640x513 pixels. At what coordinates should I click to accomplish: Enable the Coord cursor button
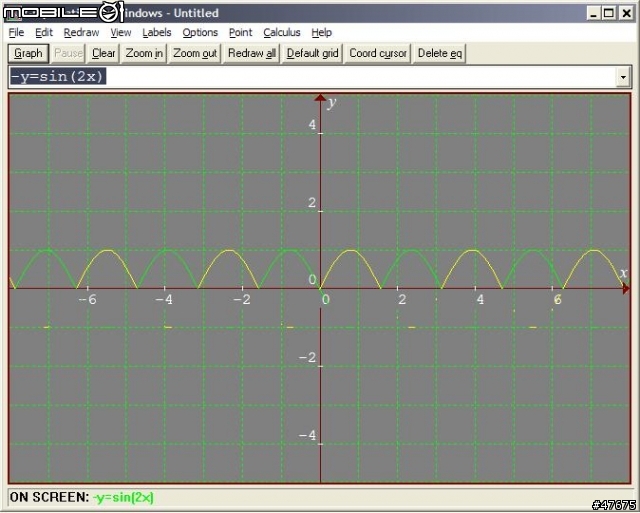click(378, 53)
